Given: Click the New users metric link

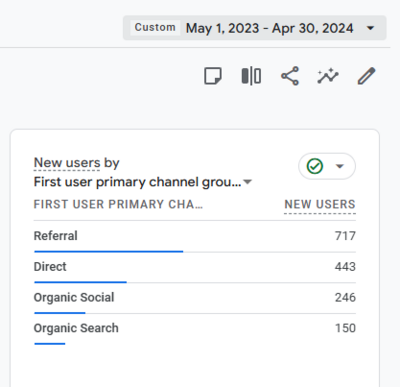Looking at the screenshot, I should [x=67, y=163].
